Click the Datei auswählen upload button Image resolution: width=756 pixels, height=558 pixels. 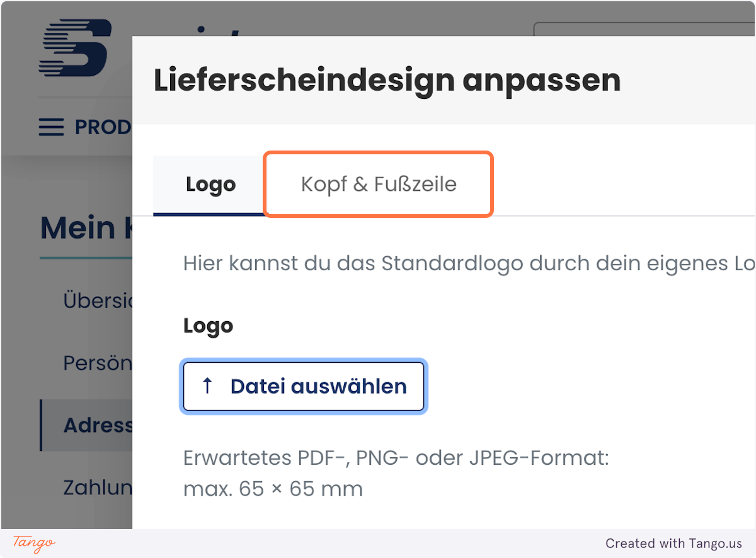[x=304, y=386]
